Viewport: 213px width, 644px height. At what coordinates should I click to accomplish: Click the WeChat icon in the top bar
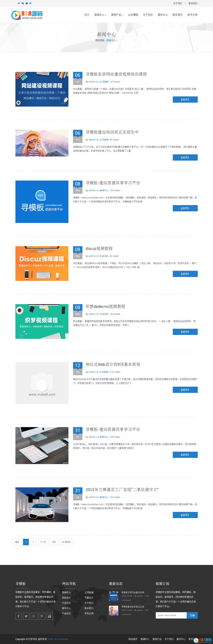(23, 3)
